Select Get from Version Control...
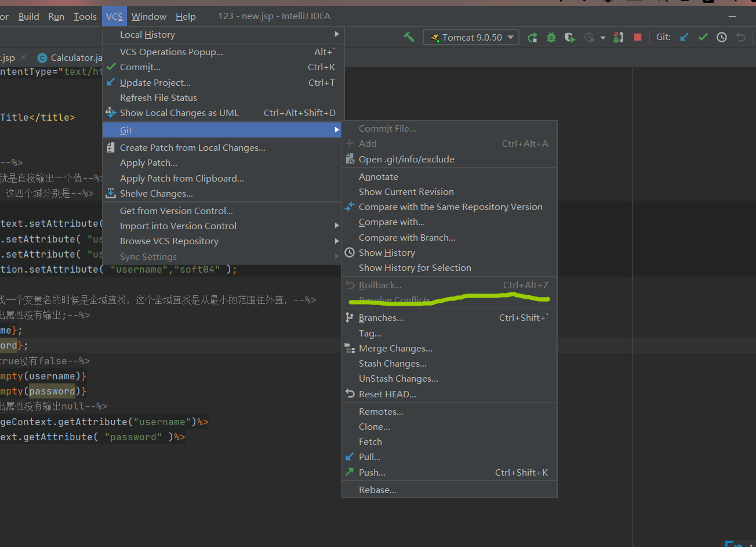 tap(223, 211)
